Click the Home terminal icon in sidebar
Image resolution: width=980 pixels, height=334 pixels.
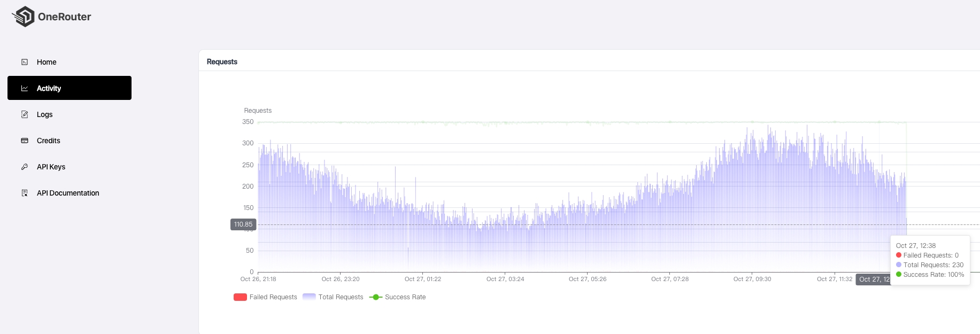click(25, 62)
